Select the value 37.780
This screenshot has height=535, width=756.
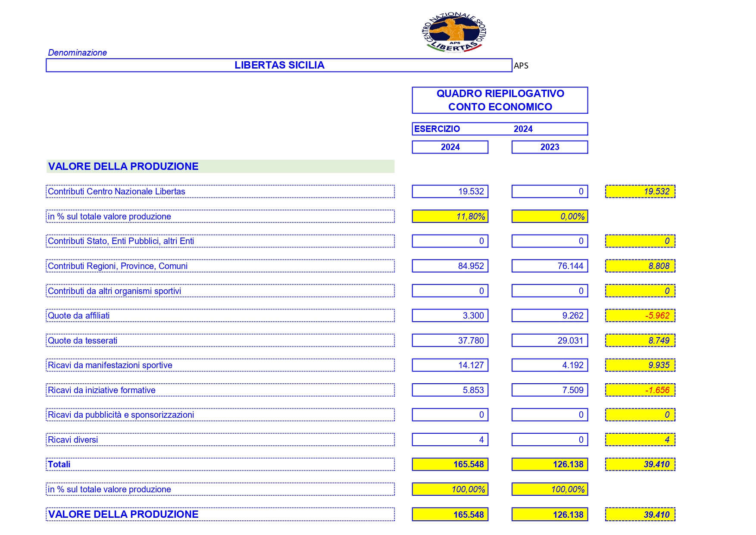(x=450, y=341)
